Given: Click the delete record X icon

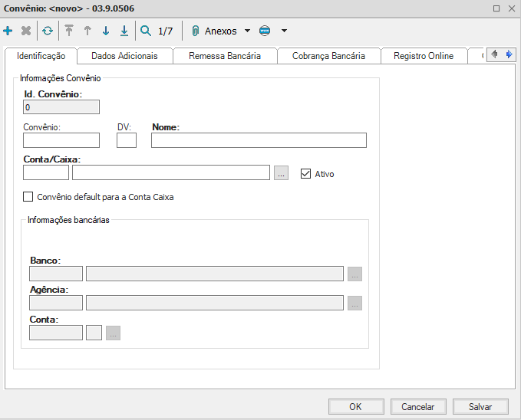Looking at the screenshot, I should point(26,31).
